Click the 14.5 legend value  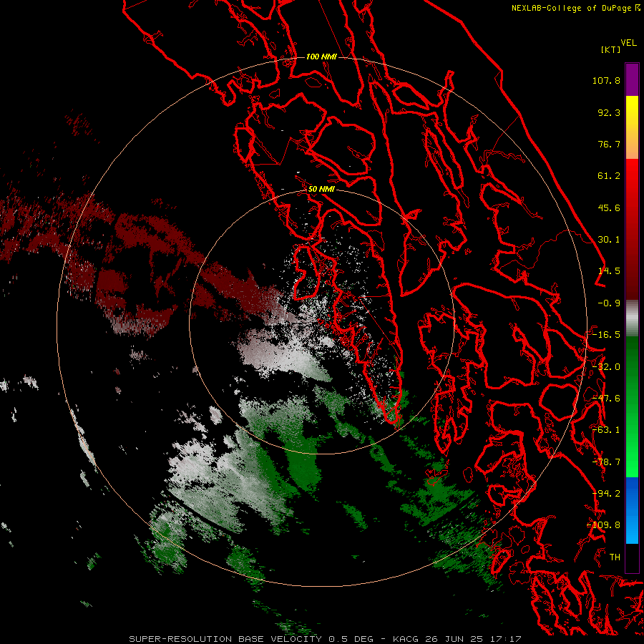click(609, 271)
